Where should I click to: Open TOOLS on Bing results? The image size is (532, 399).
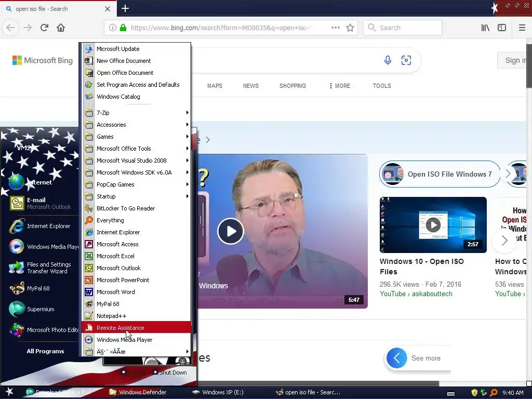coord(382,86)
